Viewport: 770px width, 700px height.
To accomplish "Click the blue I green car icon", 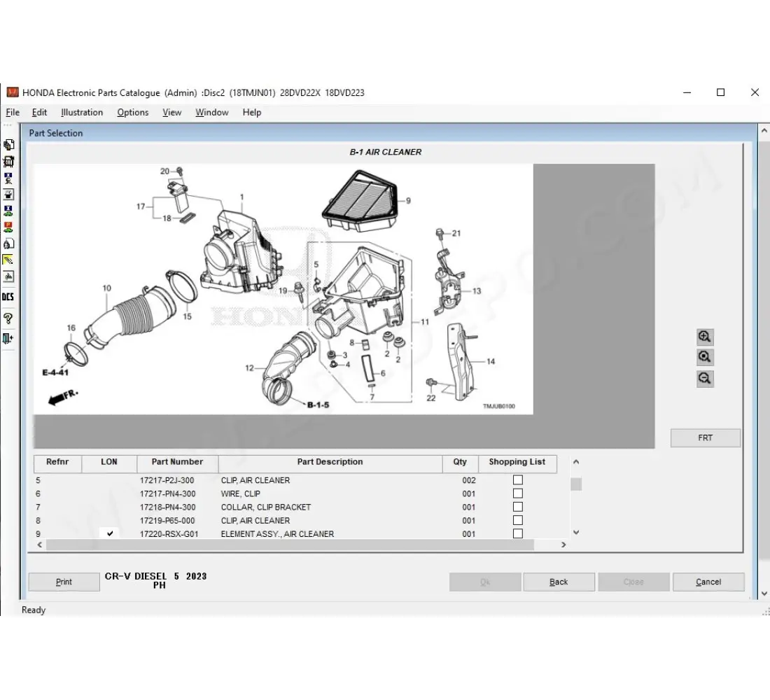I will tap(8, 211).
